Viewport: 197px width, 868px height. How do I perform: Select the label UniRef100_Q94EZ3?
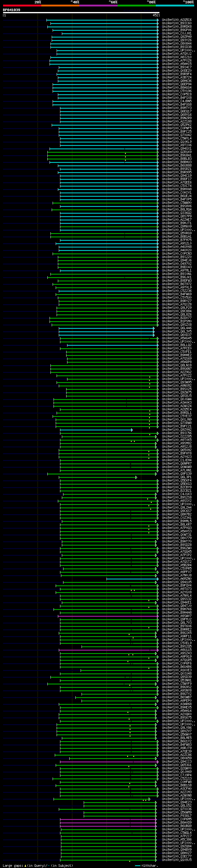(177, 802)
